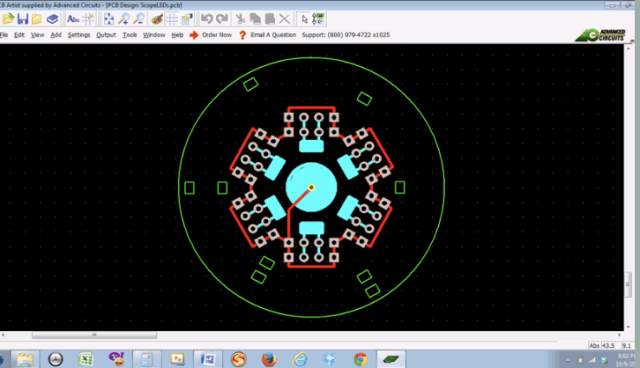Viewport: 640px width, 368px height.
Task: Click the horizontal scrollbar right arrow
Action: pyautogui.click(x=619, y=335)
